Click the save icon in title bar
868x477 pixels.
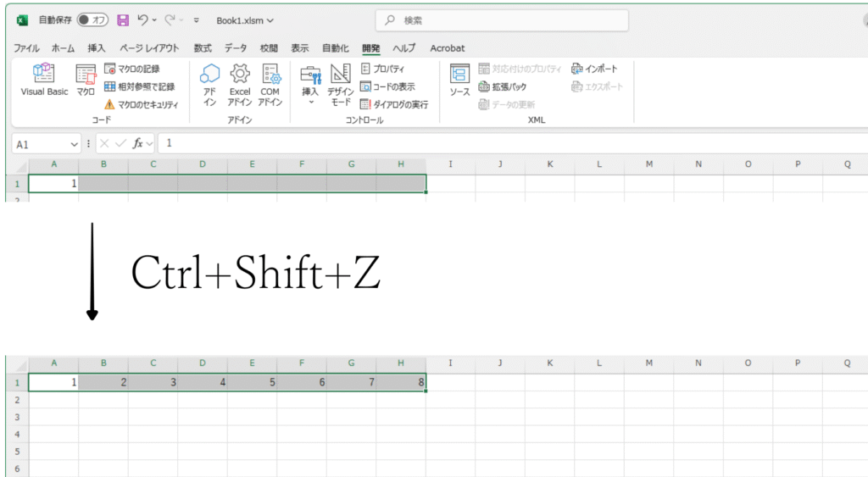[x=123, y=19]
